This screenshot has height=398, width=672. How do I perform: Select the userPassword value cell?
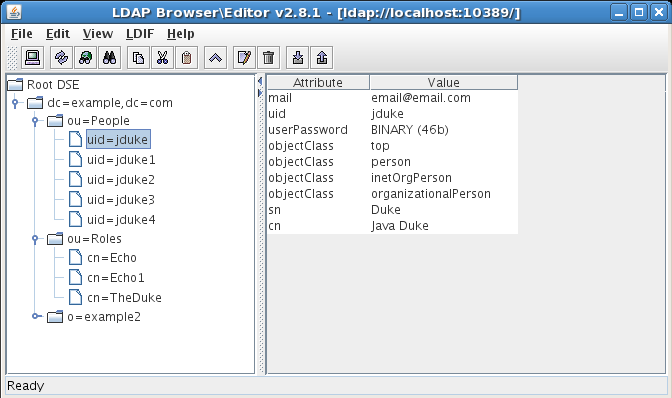pyautogui.click(x=444, y=130)
